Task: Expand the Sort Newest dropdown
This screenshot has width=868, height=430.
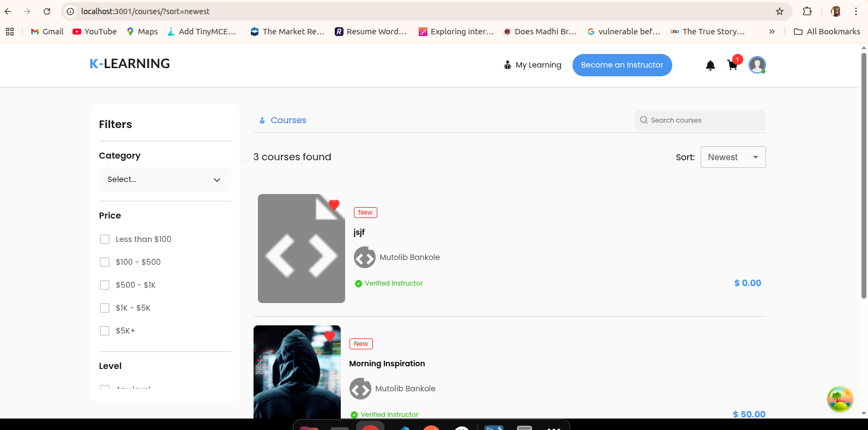Action: click(732, 157)
